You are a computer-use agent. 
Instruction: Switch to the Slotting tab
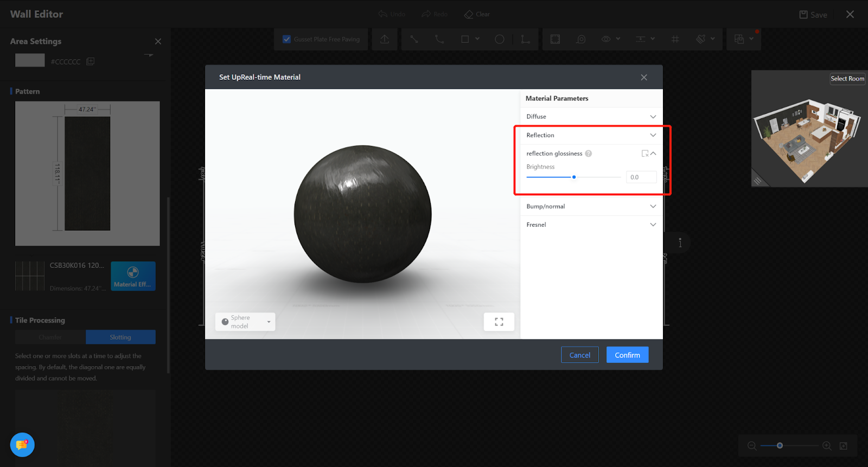(x=120, y=337)
